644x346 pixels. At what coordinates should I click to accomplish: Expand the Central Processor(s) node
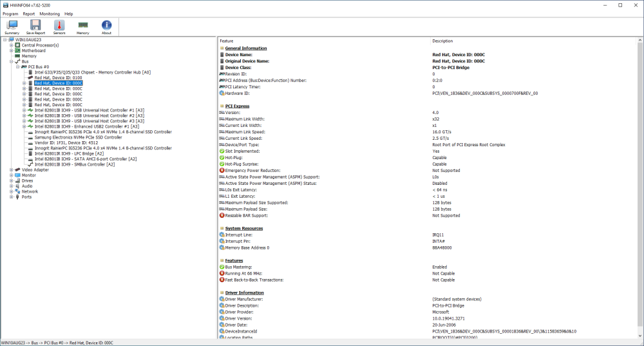(12, 45)
